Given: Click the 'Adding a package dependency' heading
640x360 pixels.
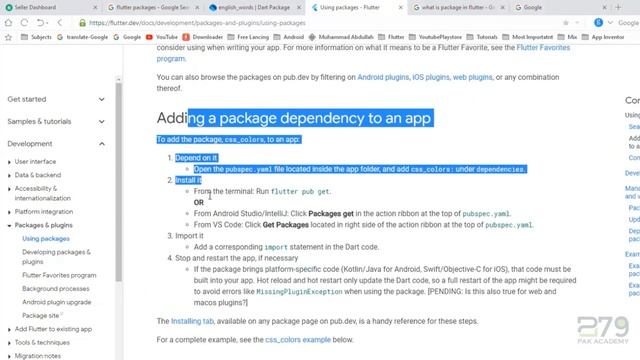Looking at the screenshot, I should (295, 118).
